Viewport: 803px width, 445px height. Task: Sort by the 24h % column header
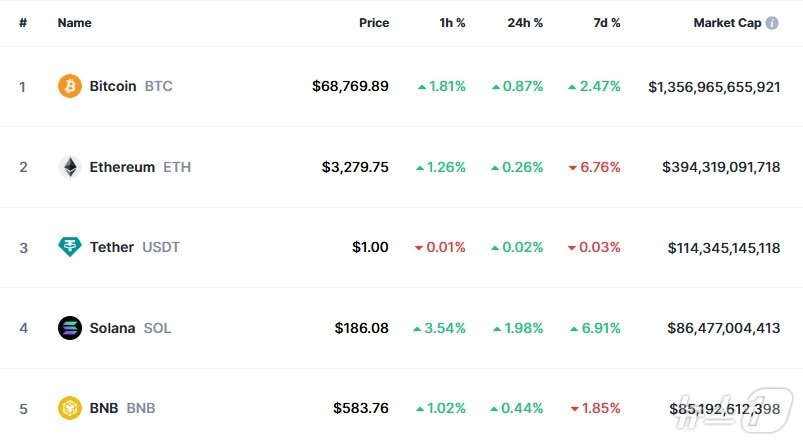[x=525, y=23]
